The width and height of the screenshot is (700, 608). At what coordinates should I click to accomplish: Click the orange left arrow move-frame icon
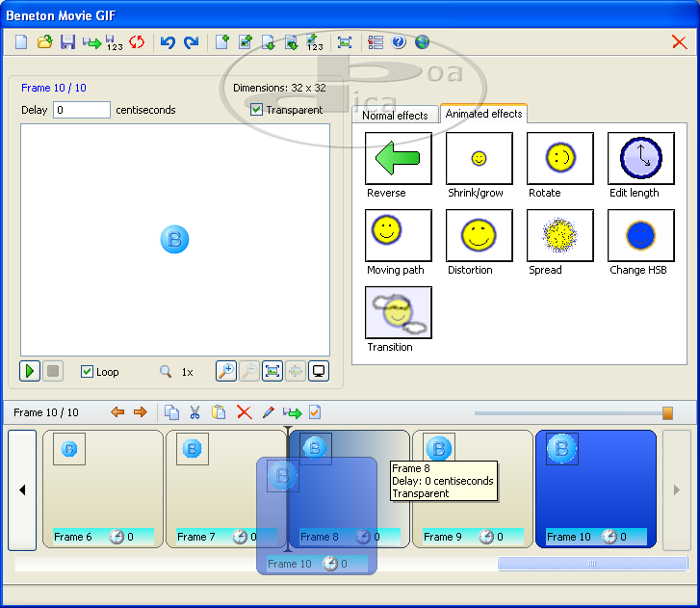click(117, 412)
